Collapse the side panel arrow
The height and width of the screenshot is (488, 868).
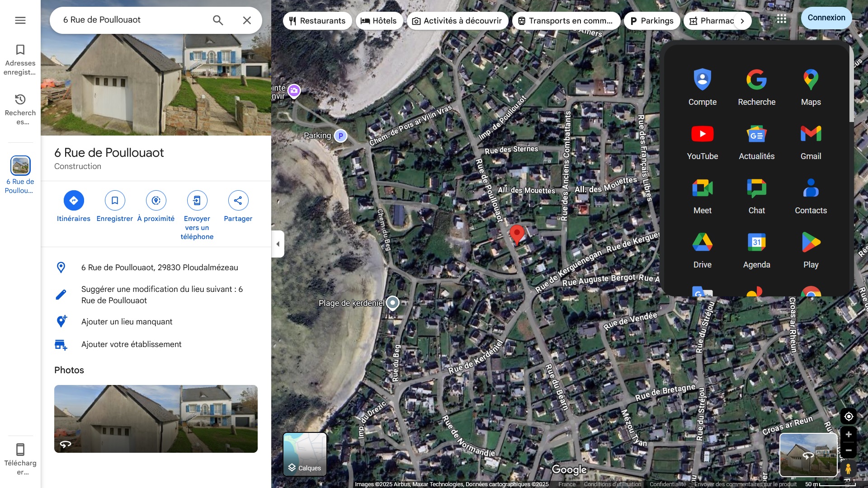pyautogui.click(x=278, y=244)
